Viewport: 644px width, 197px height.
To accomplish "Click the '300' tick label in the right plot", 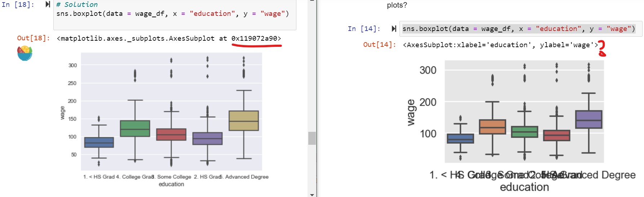I will click(428, 70).
